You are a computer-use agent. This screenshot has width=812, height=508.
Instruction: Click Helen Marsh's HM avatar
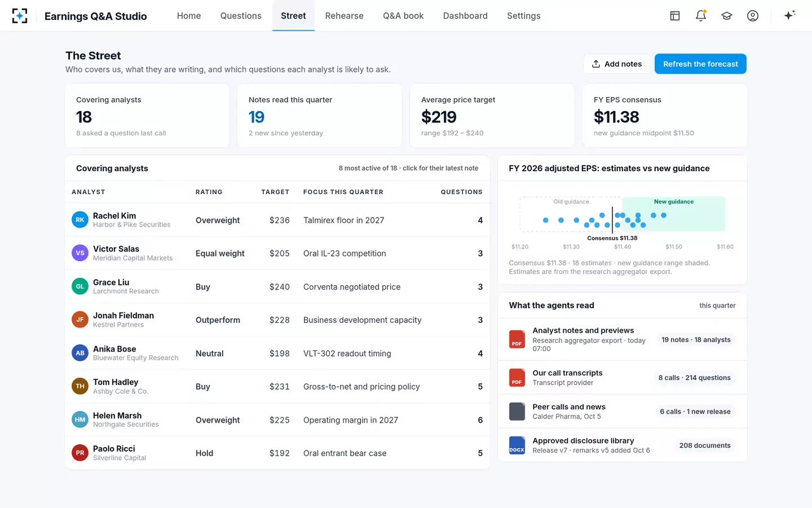[x=80, y=419]
